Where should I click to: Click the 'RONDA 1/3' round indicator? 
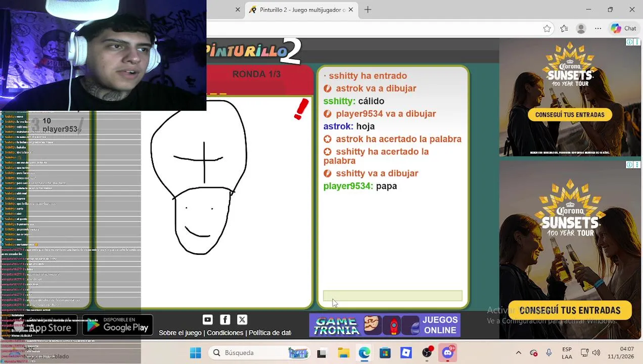(256, 74)
